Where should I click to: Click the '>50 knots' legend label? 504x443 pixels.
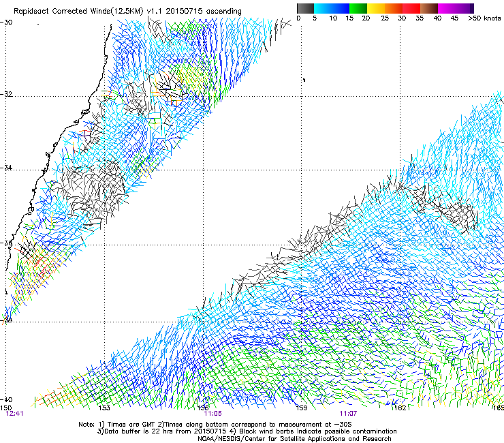(485, 18)
